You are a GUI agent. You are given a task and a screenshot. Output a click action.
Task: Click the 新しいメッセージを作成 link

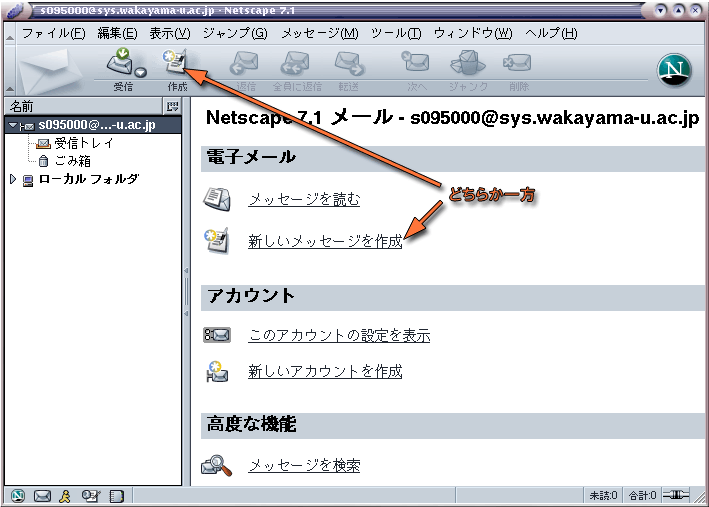pyautogui.click(x=325, y=241)
